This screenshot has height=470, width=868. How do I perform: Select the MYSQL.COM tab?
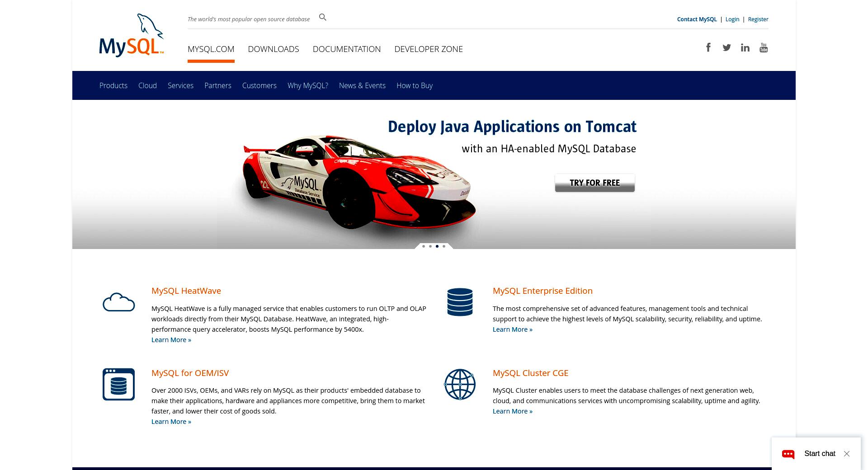pyautogui.click(x=211, y=49)
